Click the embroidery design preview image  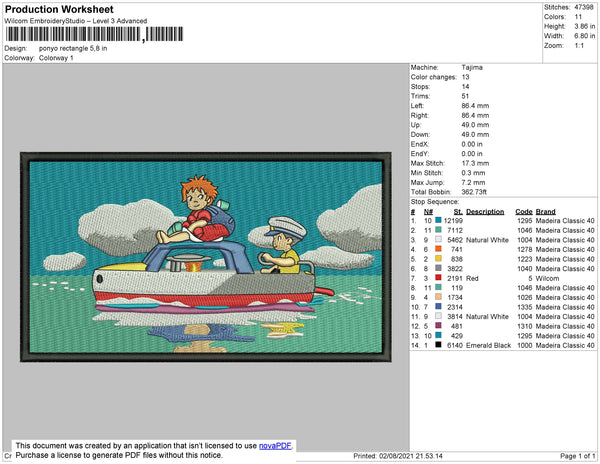coord(206,257)
